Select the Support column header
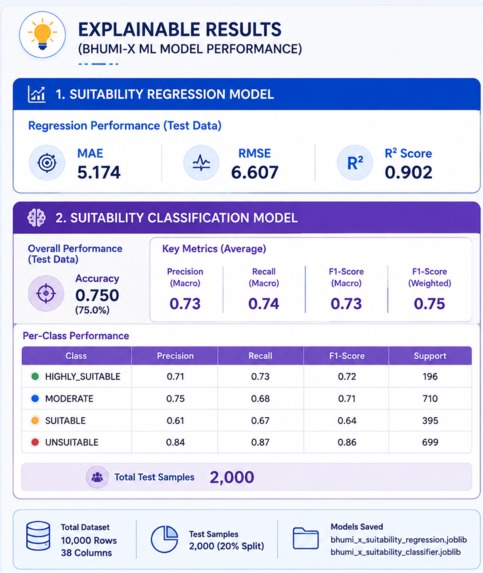 point(430,356)
